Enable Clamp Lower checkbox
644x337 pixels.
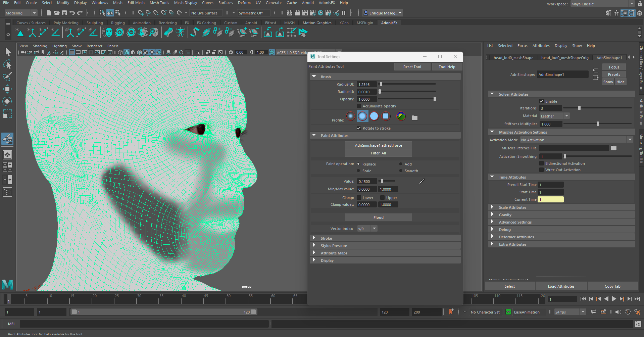[359, 198]
